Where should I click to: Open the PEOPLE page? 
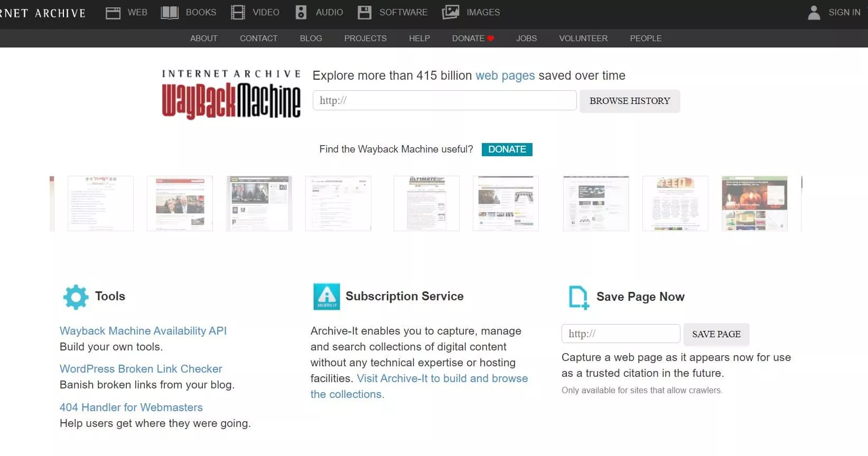coord(646,39)
